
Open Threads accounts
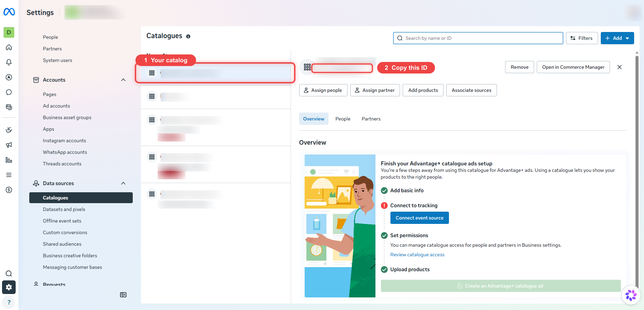coord(62,164)
